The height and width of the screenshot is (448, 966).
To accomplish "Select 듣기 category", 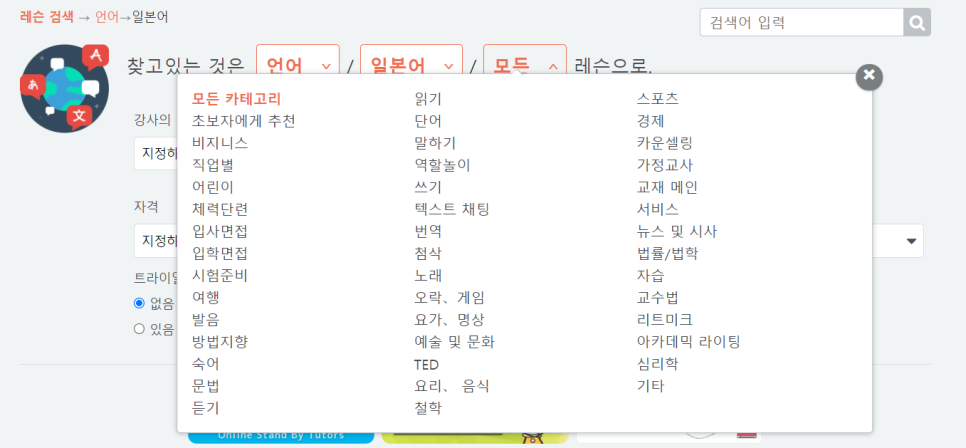I will coord(206,408).
